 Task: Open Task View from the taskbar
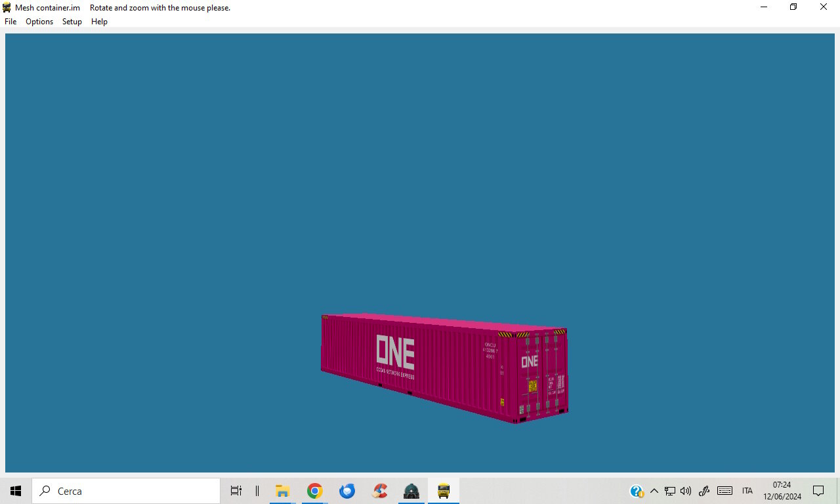tap(236, 491)
